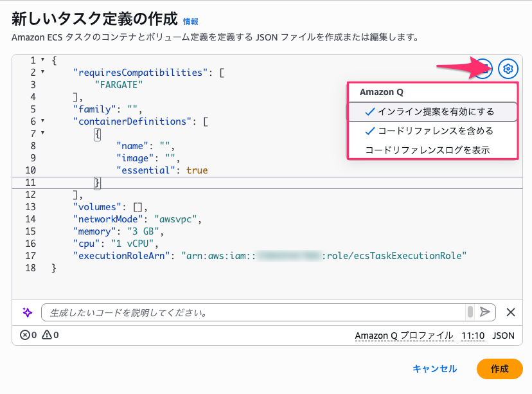Viewport: 532px width, 394px height.
Task: Click line number 18 in the gutter
Action: tap(31, 268)
